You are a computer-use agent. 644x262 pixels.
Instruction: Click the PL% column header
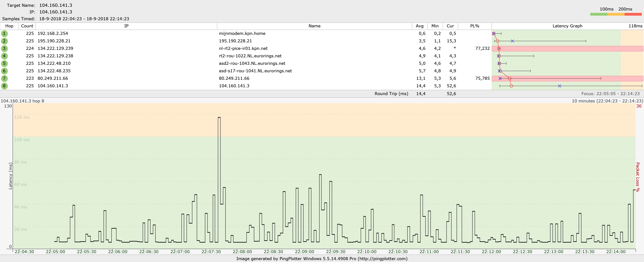474,26
